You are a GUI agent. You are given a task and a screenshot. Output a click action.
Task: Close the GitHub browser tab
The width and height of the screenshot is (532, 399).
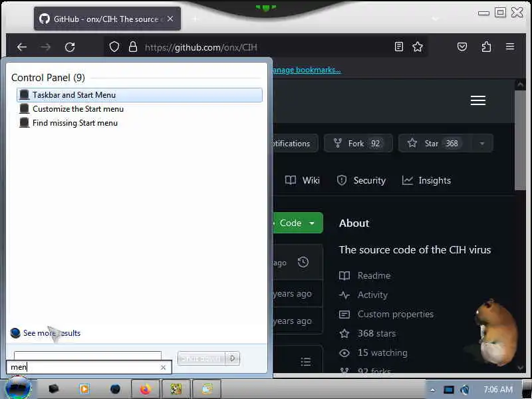pyautogui.click(x=170, y=19)
